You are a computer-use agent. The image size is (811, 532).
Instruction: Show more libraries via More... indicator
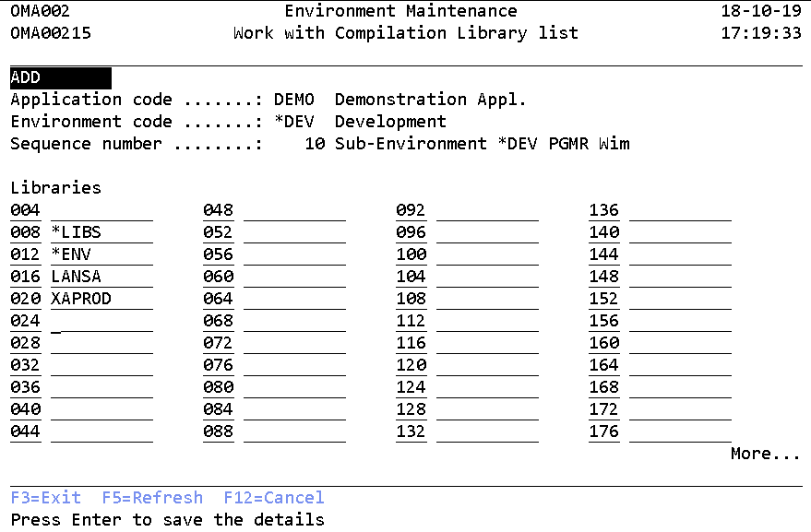765,454
